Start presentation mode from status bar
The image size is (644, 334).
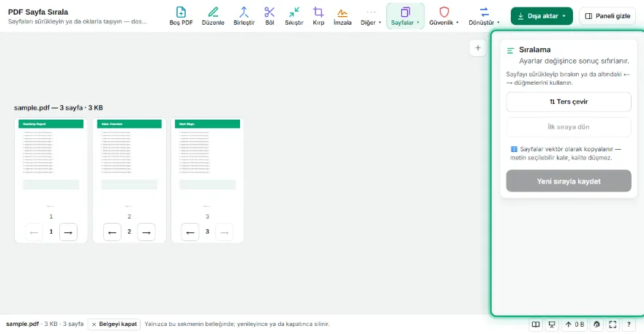tap(552, 324)
